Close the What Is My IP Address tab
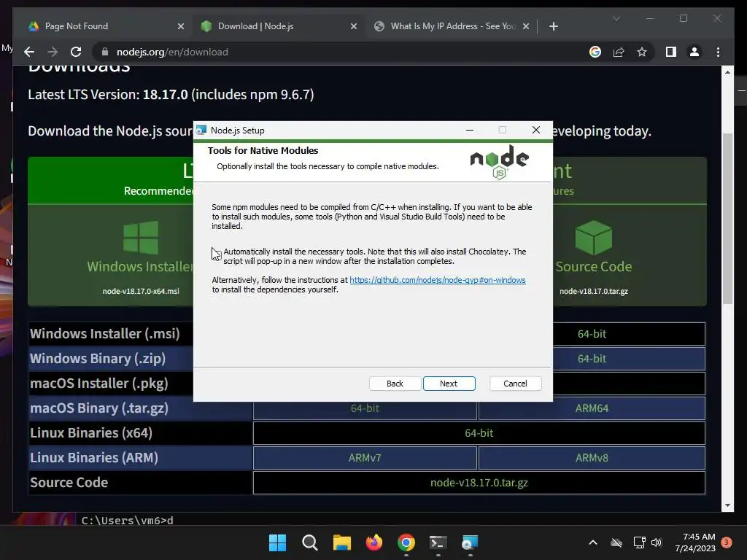The height and width of the screenshot is (560, 747). pos(526,26)
